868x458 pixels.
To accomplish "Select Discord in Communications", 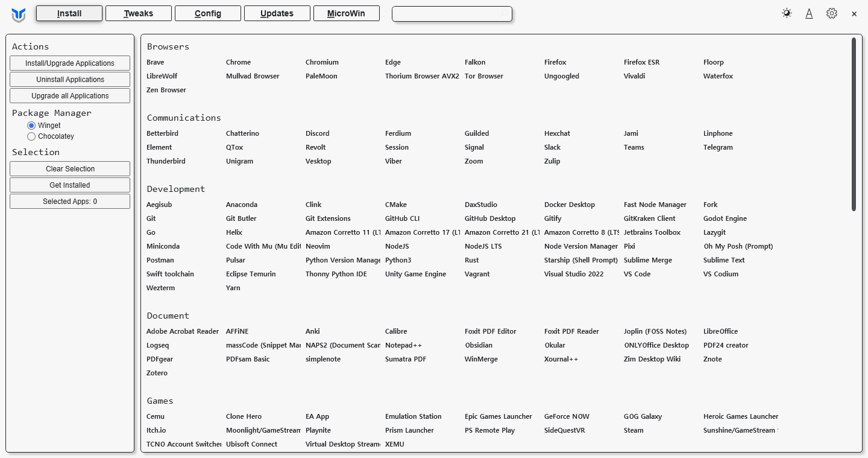I will 317,133.
